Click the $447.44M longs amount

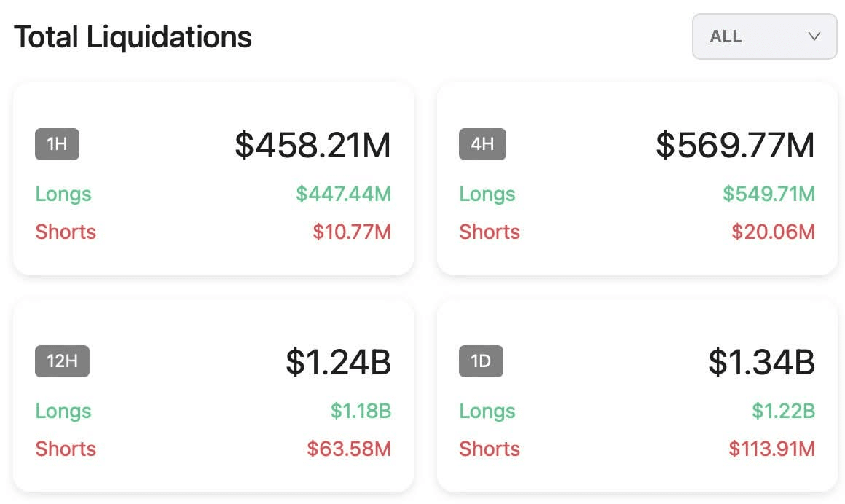coord(343,194)
